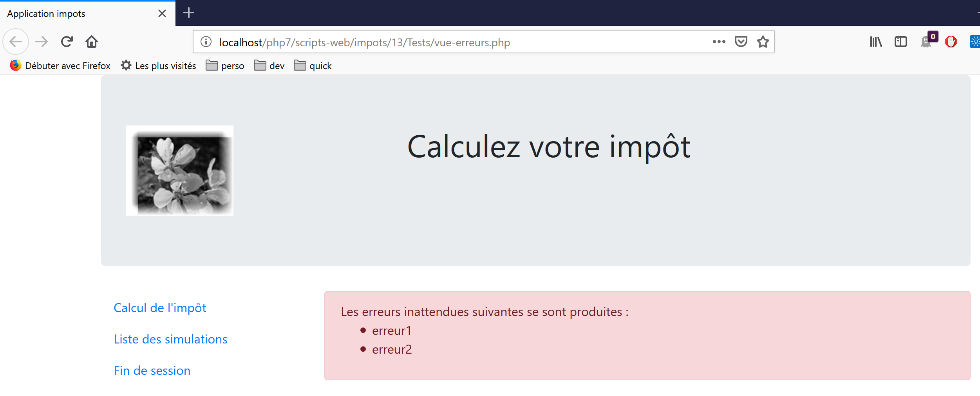
Task: Click the browser back arrow button
Action: pos(16,42)
